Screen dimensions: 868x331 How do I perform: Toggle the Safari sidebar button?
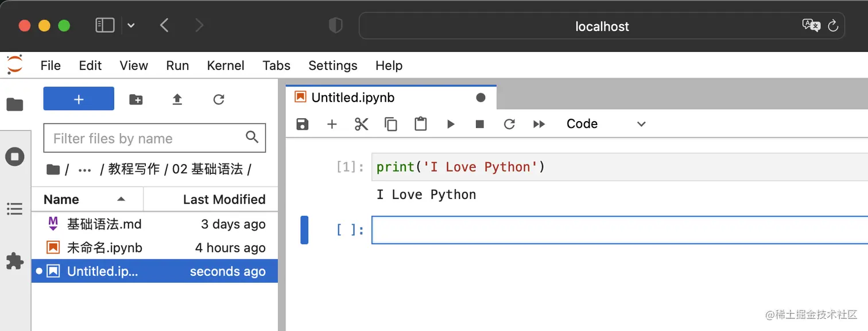coord(105,25)
